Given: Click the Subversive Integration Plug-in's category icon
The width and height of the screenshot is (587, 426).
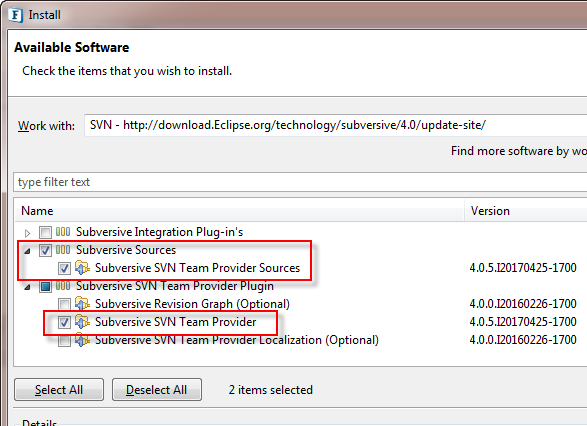Looking at the screenshot, I should [x=63, y=232].
